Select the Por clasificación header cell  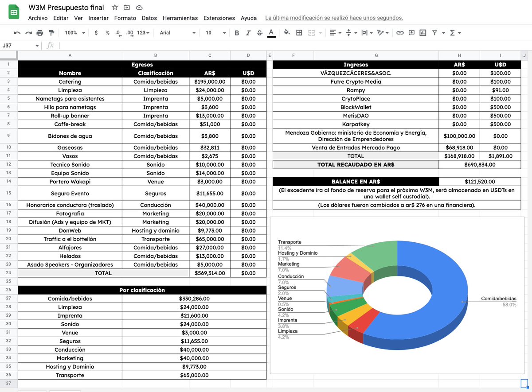[x=142, y=290]
